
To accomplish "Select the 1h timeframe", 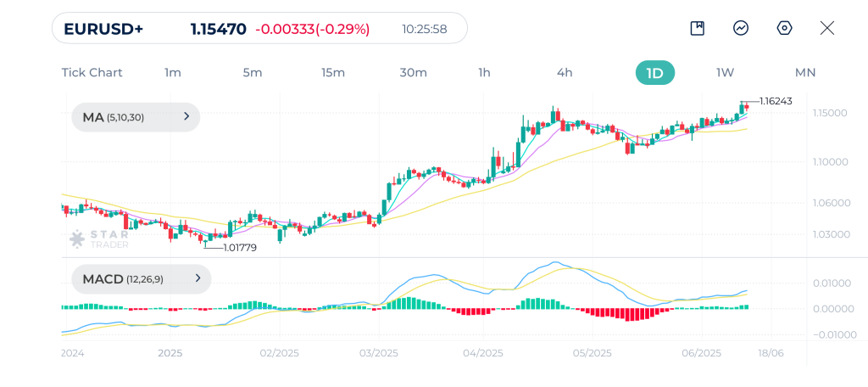I will click(484, 72).
